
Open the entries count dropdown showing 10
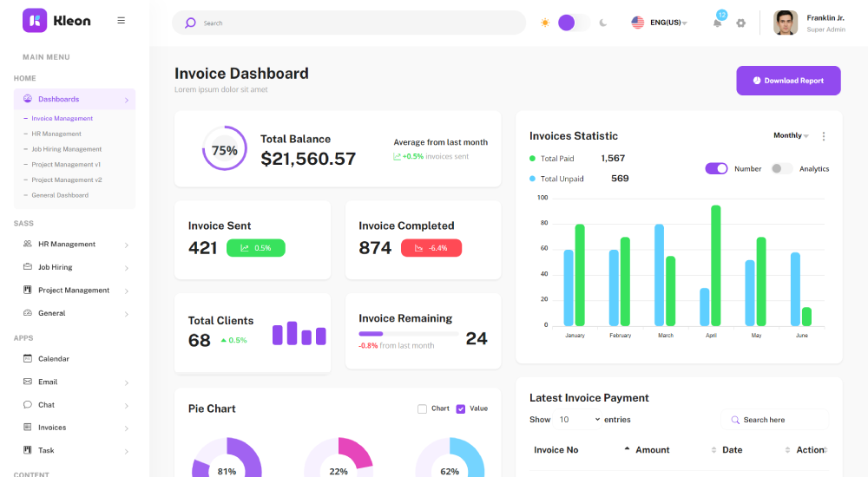click(579, 420)
